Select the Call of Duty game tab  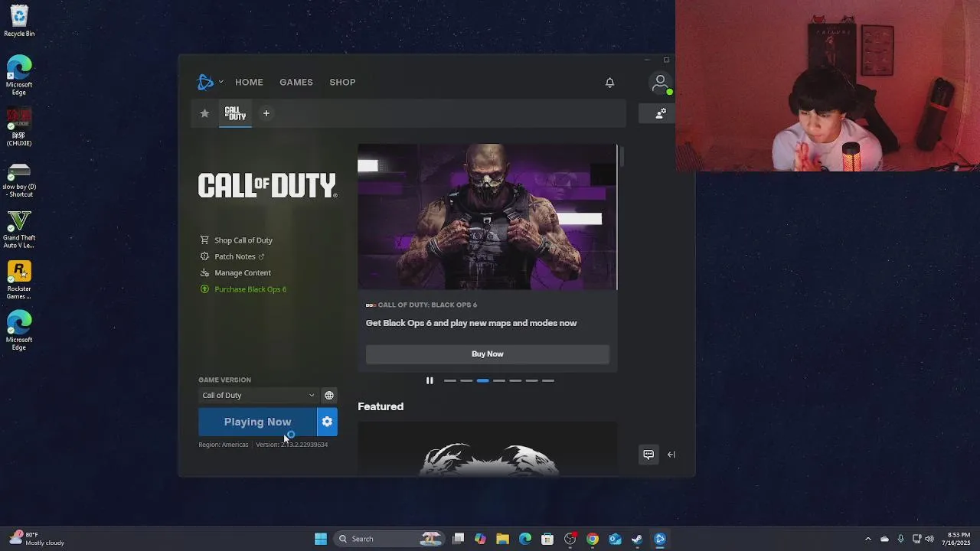236,113
